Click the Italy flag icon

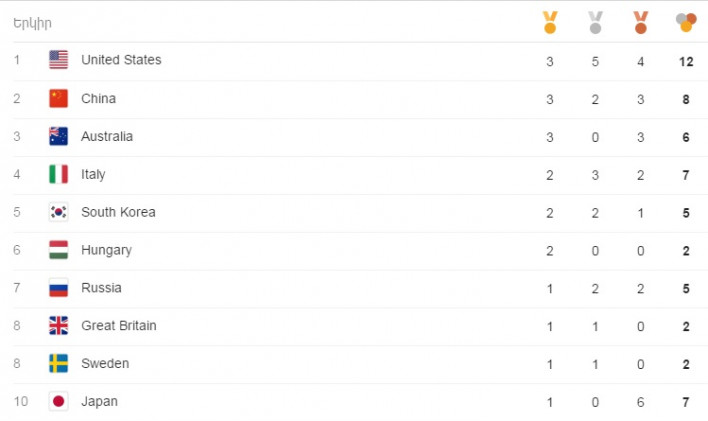pos(59,174)
